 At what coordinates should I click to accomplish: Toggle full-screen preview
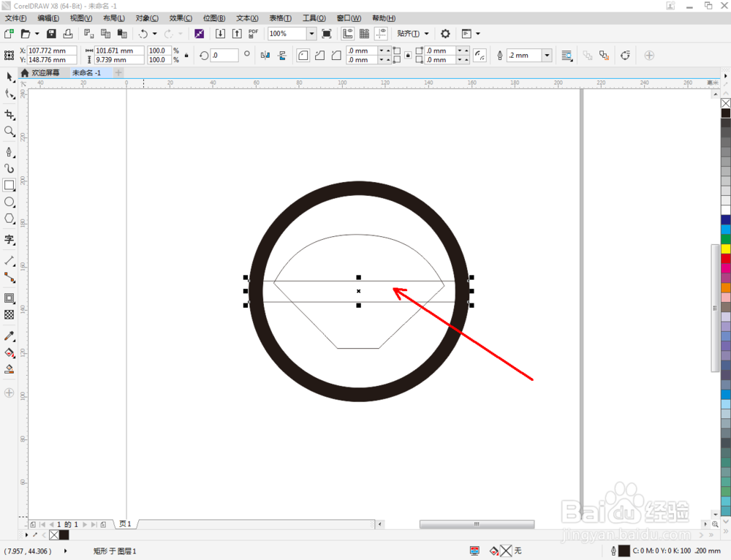click(327, 34)
